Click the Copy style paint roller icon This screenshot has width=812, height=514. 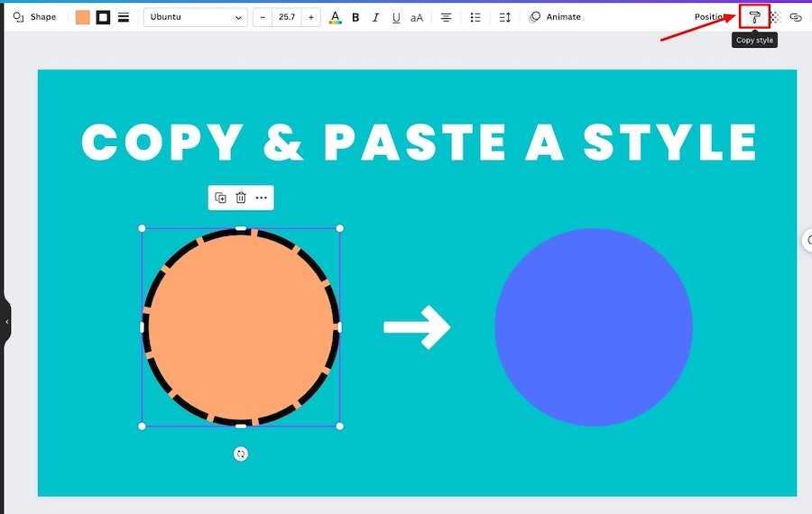click(754, 17)
